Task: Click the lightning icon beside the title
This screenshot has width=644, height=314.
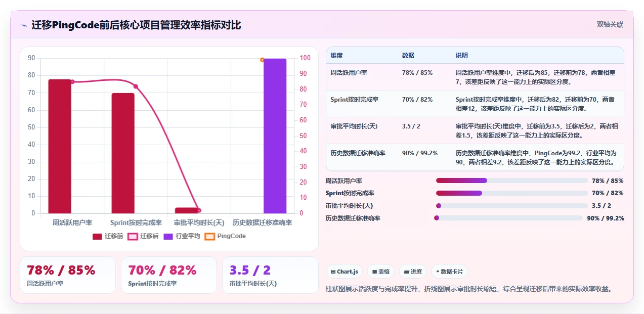Action: [x=24, y=25]
